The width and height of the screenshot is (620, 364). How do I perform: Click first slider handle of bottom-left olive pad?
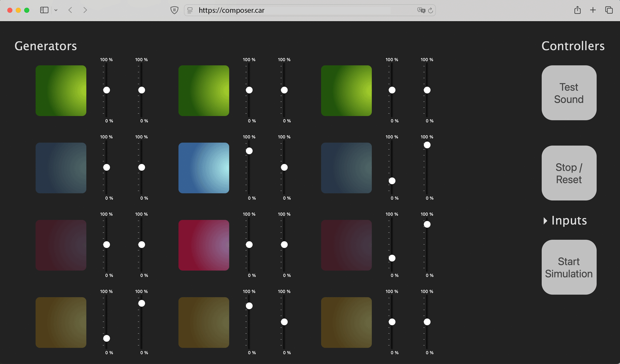[x=106, y=338]
